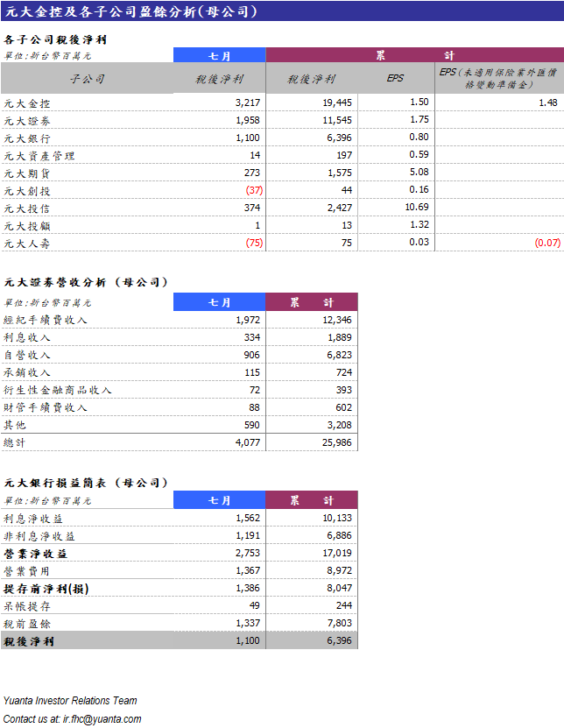Screen dimensions: 564x728
Task: Select the 經紀手續費收入 row label
Action: (45, 321)
